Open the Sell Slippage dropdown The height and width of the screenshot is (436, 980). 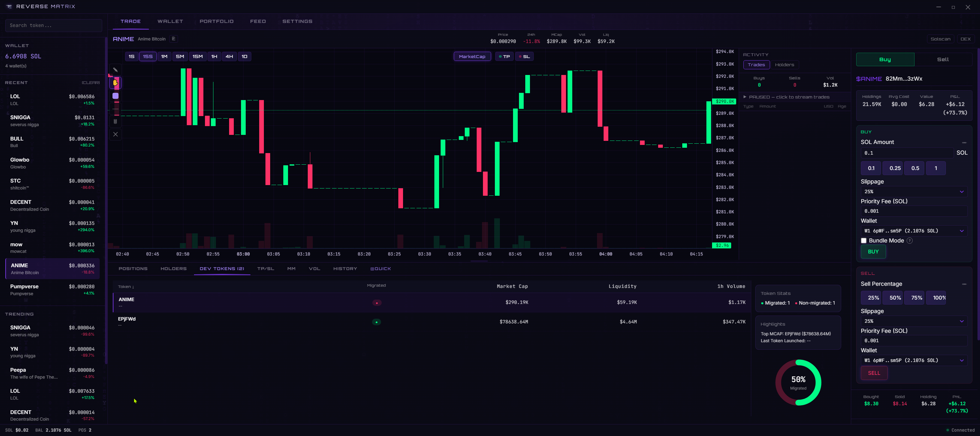[x=914, y=321]
